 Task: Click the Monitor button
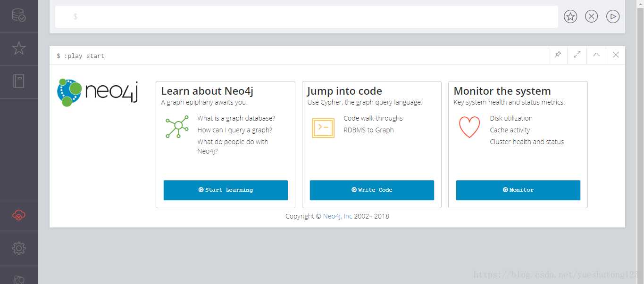(518, 190)
